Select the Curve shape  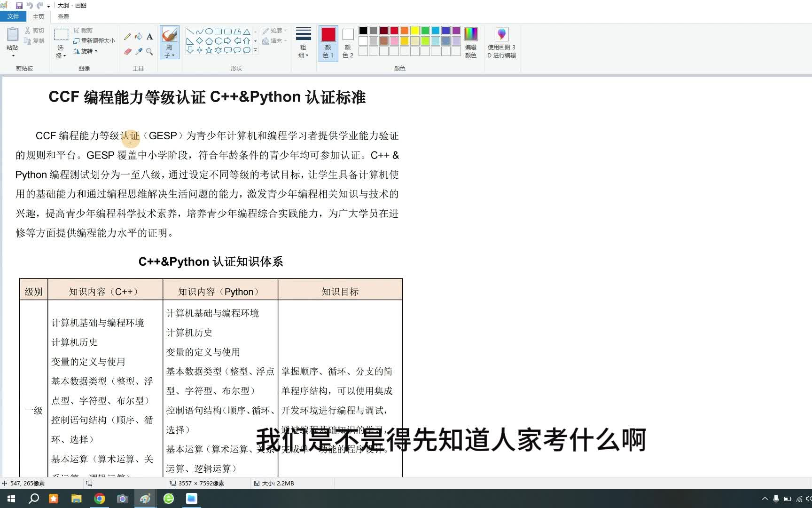click(x=199, y=32)
